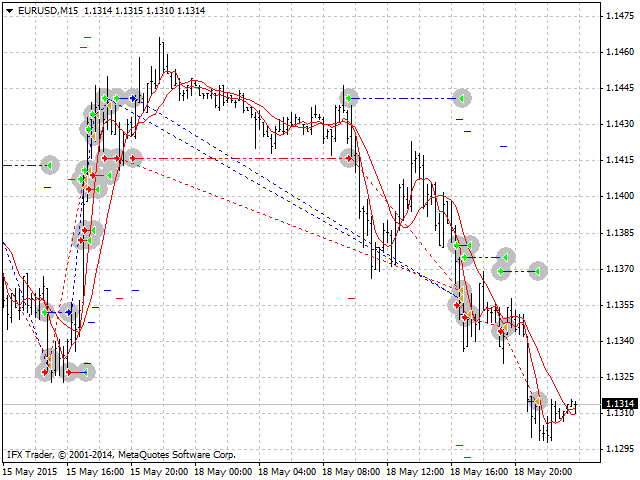Click the time axis label 18 May 20:00

(543, 472)
